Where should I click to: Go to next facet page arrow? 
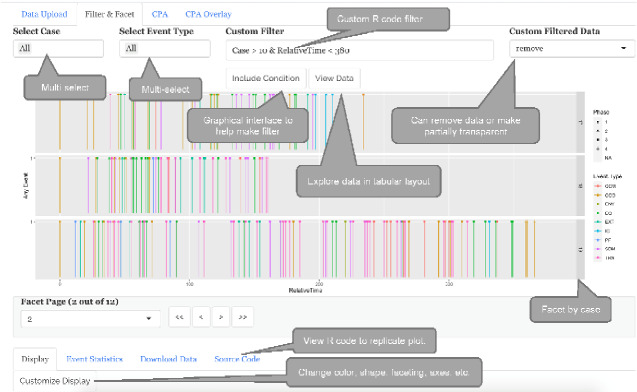click(x=221, y=317)
